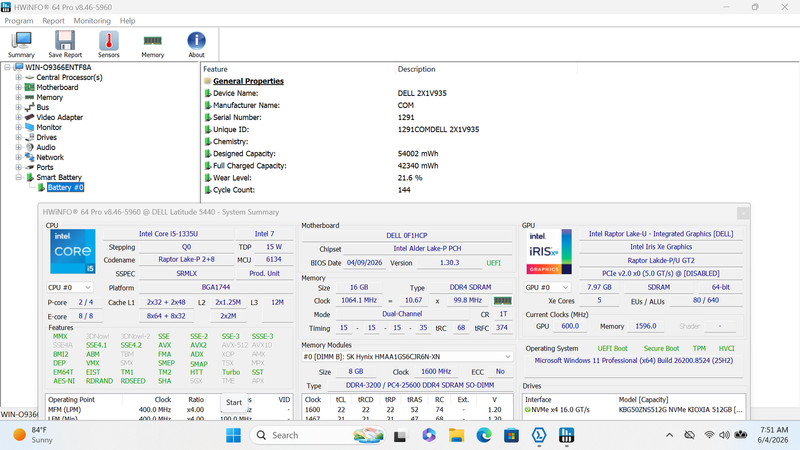Open Task View on the taskbar
This screenshot has height=450, width=800.
[400, 435]
